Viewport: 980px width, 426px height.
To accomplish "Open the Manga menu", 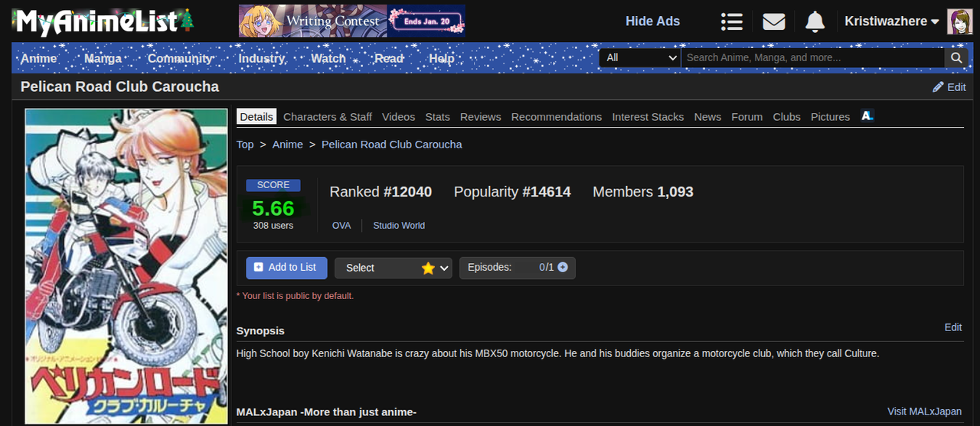I will (103, 58).
